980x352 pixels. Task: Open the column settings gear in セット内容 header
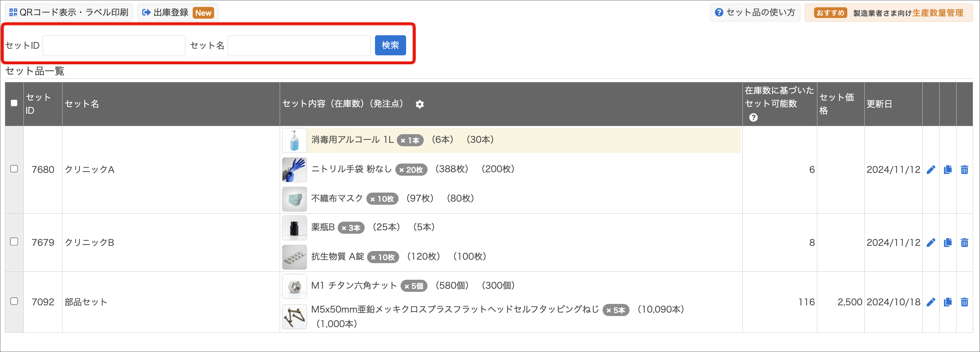tap(420, 104)
